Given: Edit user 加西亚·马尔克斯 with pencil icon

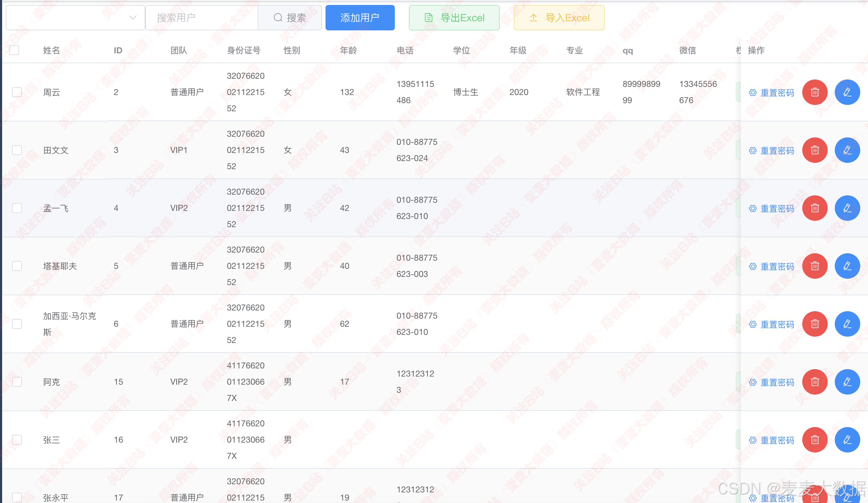Looking at the screenshot, I should point(847,324).
